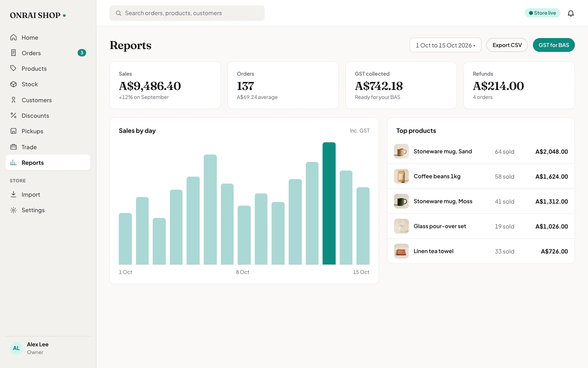Screen dimensions: 588x368
Task: Click the Discounts percent icon
Action: pyautogui.click(x=13, y=115)
